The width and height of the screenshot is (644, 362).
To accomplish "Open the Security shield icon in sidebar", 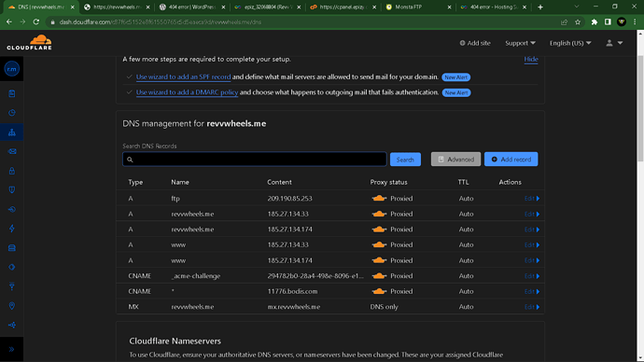I will coord(12,190).
